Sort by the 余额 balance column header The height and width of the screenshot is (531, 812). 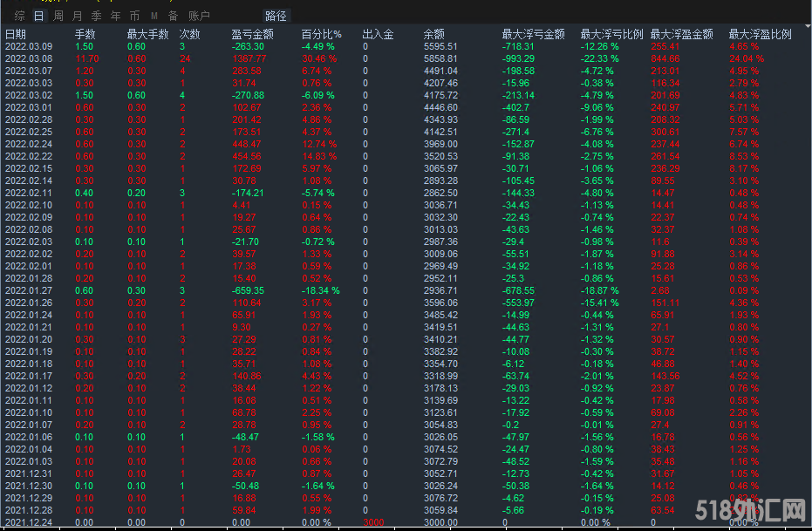coord(433,34)
